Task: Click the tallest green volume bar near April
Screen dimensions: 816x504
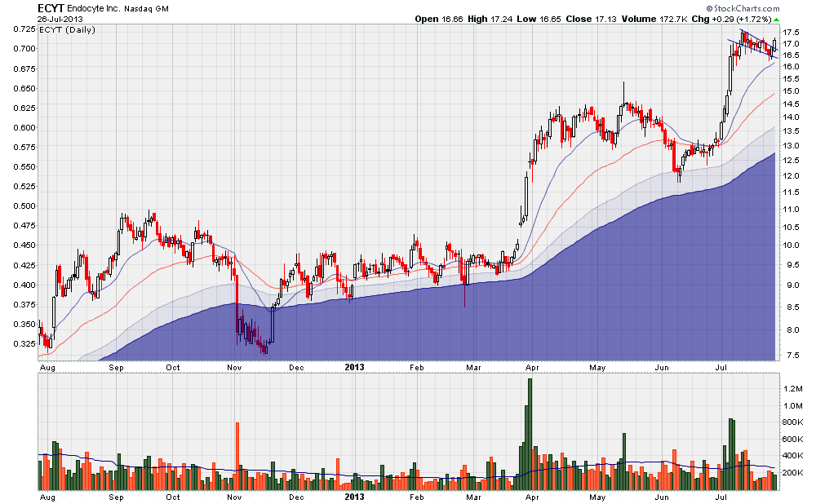Action: [x=530, y=434]
